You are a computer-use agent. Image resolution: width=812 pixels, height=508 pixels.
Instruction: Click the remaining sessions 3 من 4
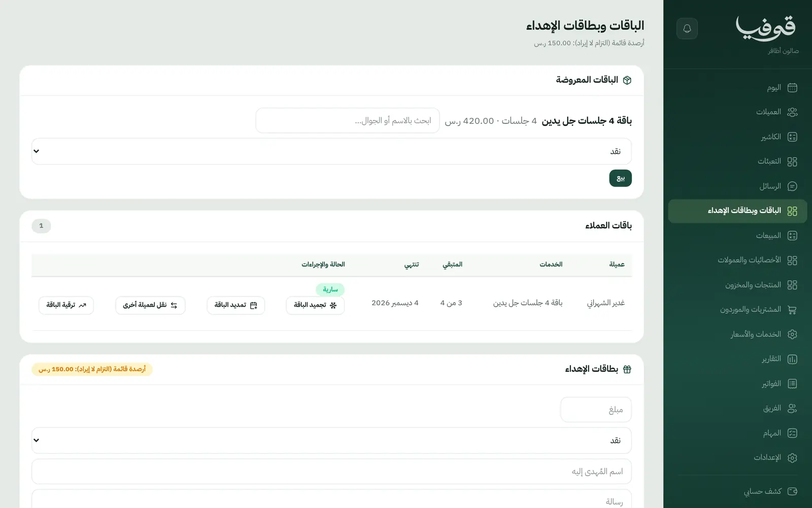451,303
